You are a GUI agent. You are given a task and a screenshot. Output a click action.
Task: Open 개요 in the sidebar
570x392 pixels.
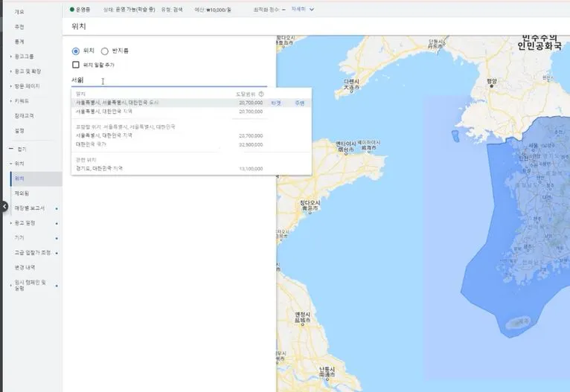click(x=19, y=12)
